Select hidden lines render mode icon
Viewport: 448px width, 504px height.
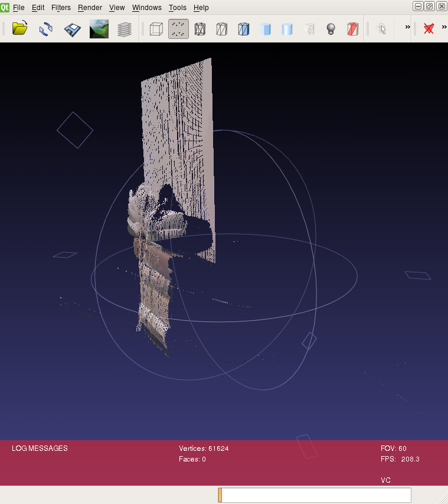point(221,29)
